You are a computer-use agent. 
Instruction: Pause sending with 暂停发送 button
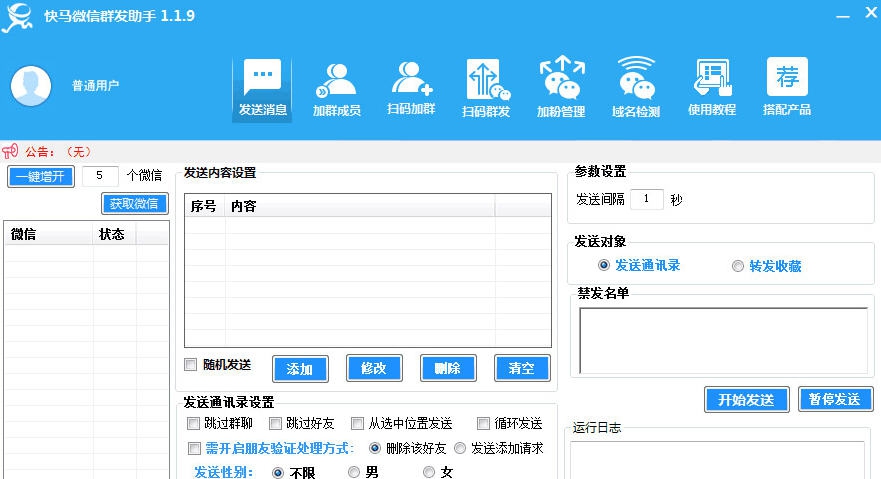[x=835, y=399]
